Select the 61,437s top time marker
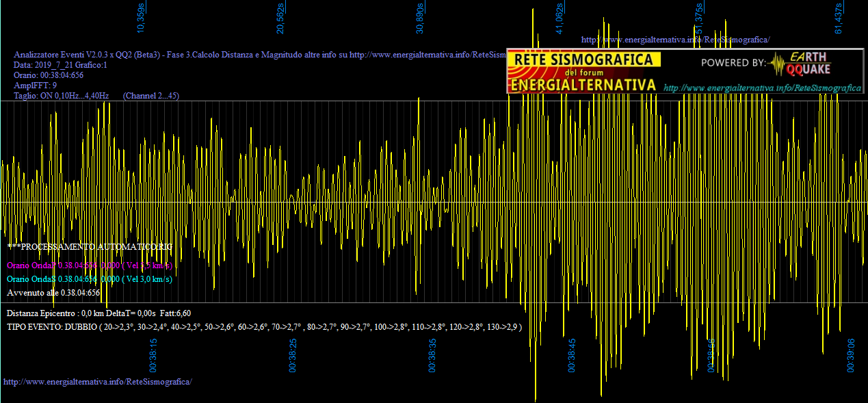 point(839,18)
